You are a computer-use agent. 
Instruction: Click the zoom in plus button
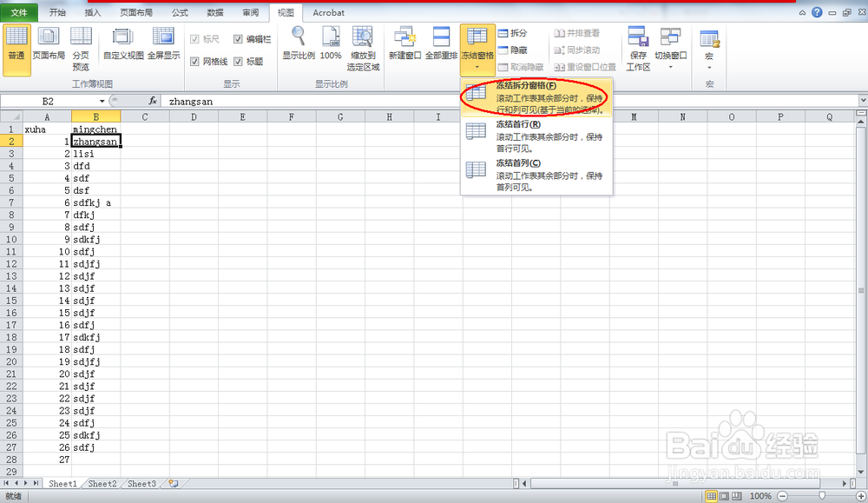tap(861, 496)
